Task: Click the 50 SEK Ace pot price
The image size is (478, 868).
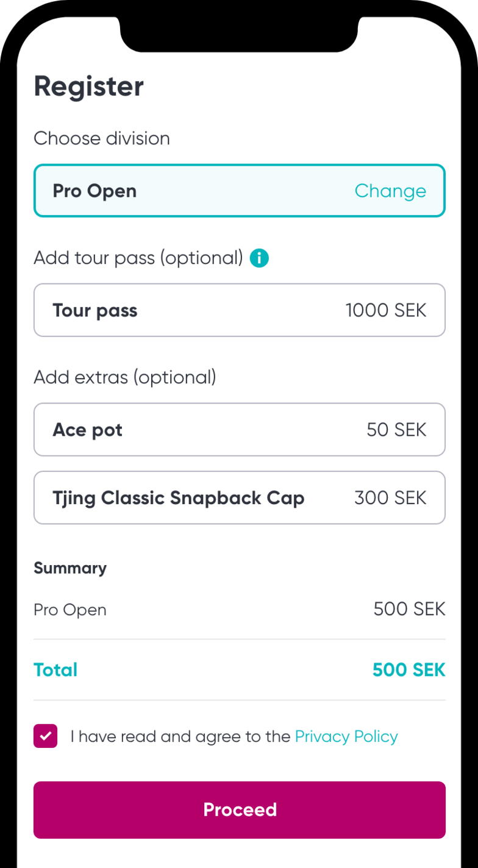Action: point(396,430)
